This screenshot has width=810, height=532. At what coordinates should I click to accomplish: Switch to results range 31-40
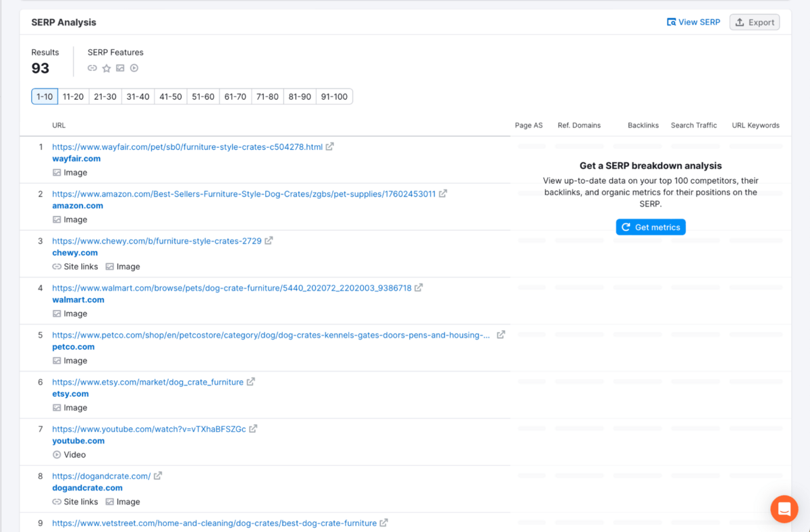click(138, 97)
